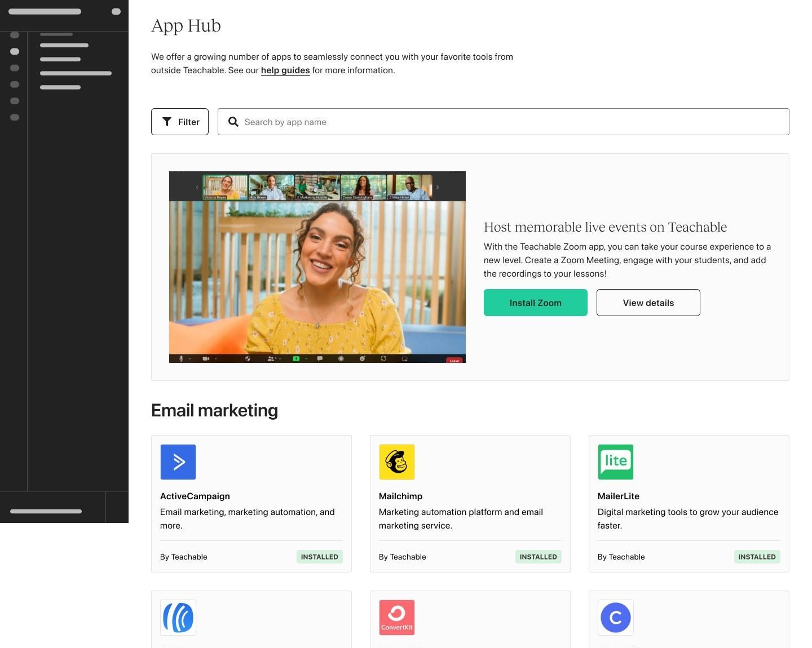Click INSTALLED badge on MailerLite card
Viewport: 812px width, 648px height.
click(x=757, y=557)
